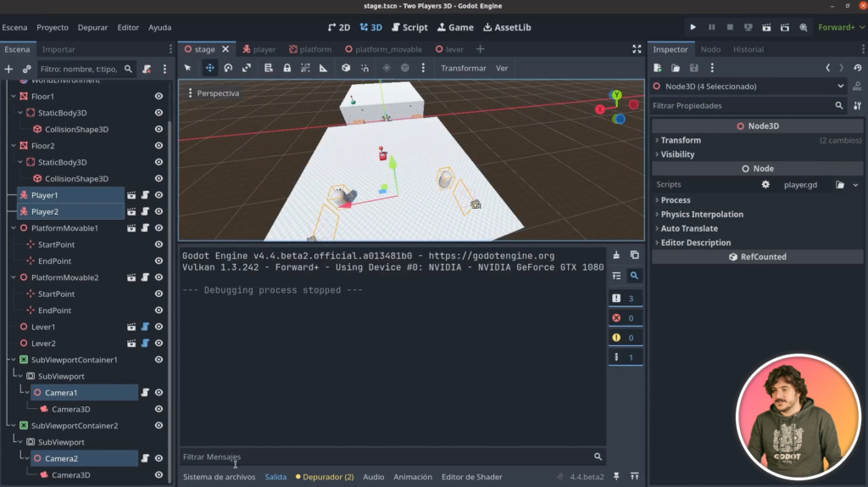Toggle distraction-free mode icon
The height and width of the screenshot is (487, 868).
[x=637, y=49]
